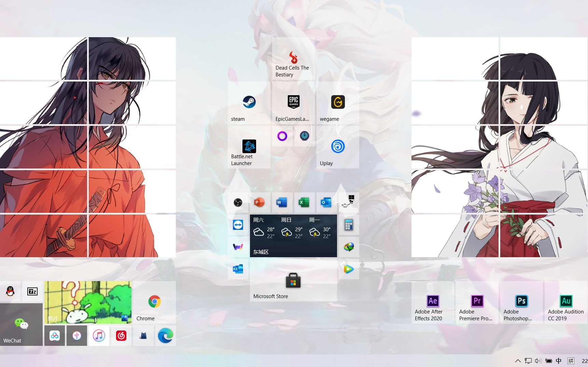Open the dark blue cat icon tile

tap(143, 336)
